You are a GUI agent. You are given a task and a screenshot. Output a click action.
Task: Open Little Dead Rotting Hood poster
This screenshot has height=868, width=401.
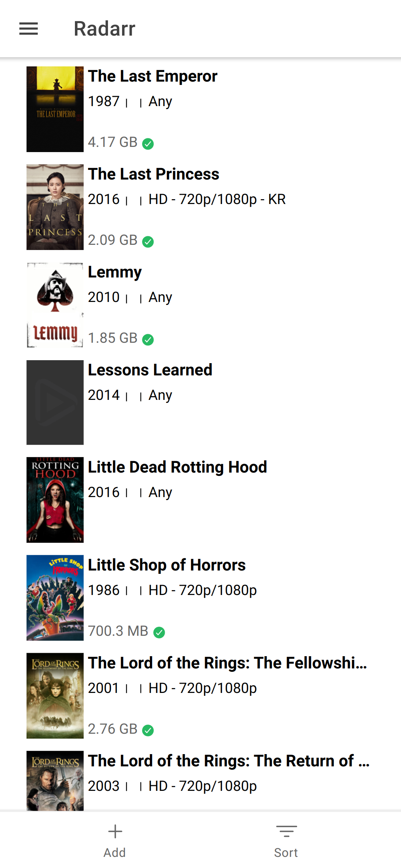coord(55,500)
